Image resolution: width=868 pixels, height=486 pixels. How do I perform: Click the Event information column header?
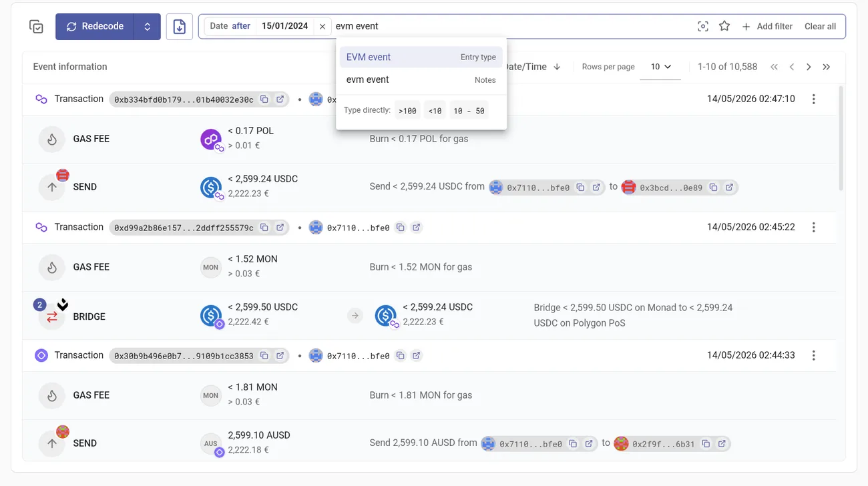click(70, 67)
